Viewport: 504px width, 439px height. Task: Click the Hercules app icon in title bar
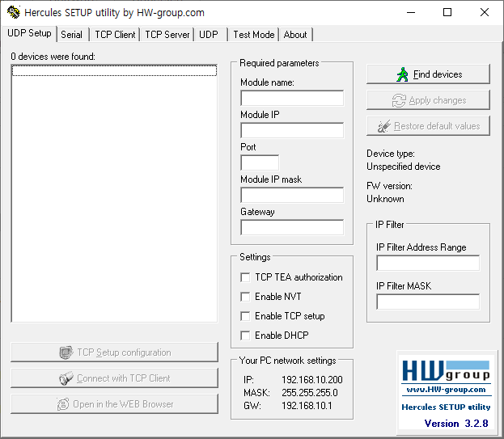point(14,12)
